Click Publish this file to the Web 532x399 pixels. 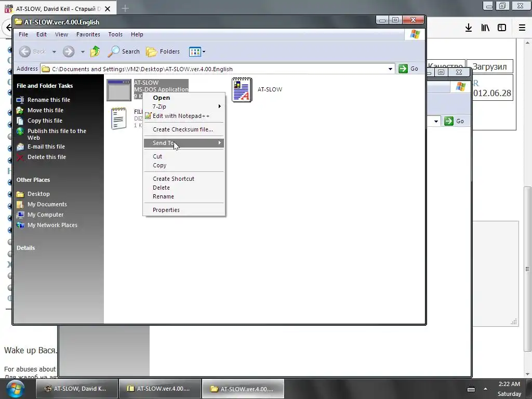click(x=57, y=135)
